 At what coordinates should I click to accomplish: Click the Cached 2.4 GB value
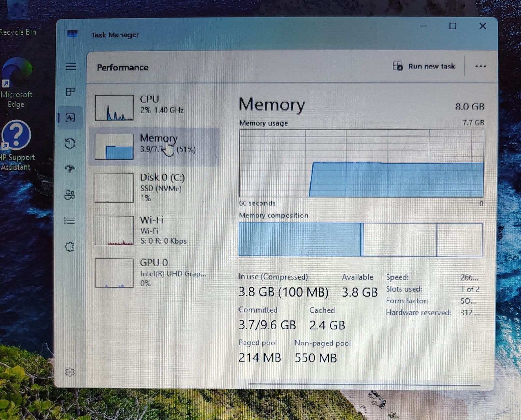tap(327, 325)
